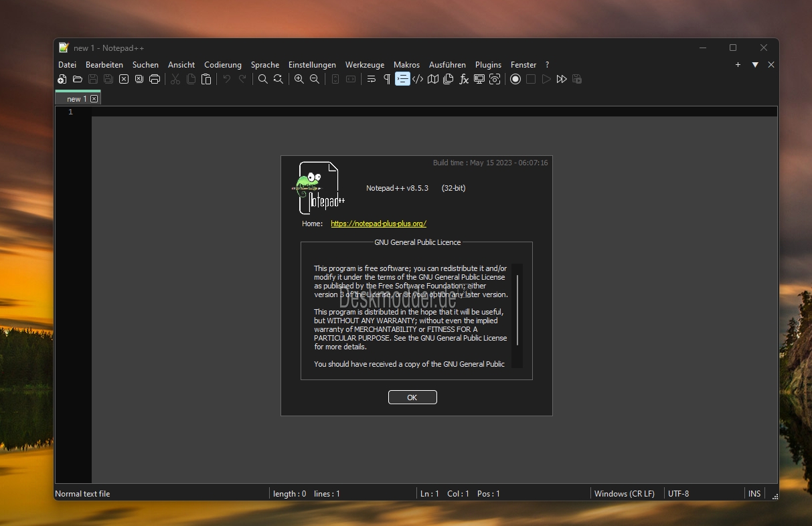Screen dimensions: 812x526
Task: Show the Document Map panel icon
Action: coord(433,79)
